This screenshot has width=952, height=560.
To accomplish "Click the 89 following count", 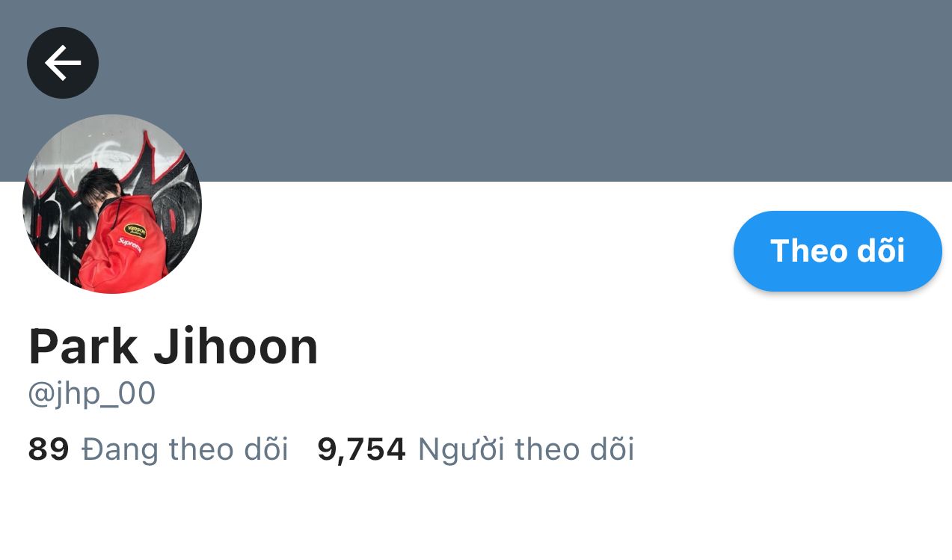I will coord(49,449).
